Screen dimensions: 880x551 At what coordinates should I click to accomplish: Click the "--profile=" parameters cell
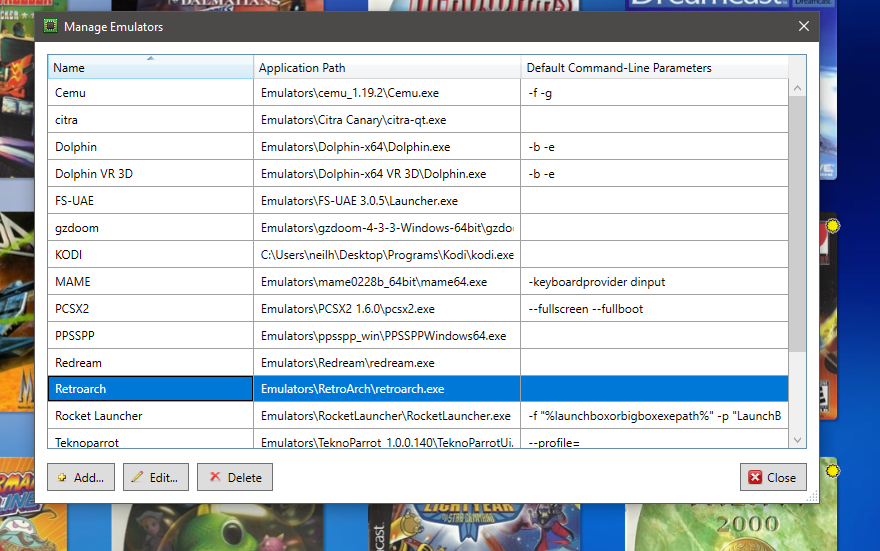click(x=654, y=439)
